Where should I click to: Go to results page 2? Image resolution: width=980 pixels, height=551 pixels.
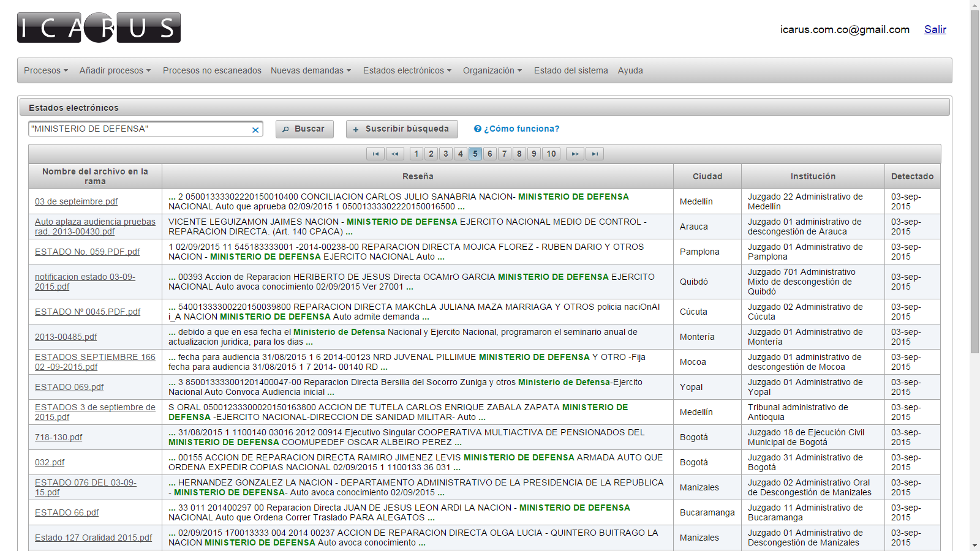click(x=431, y=154)
